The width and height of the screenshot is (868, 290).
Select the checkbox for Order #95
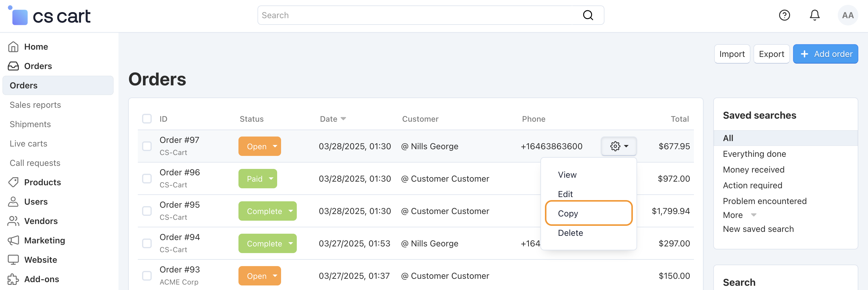(x=147, y=211)
